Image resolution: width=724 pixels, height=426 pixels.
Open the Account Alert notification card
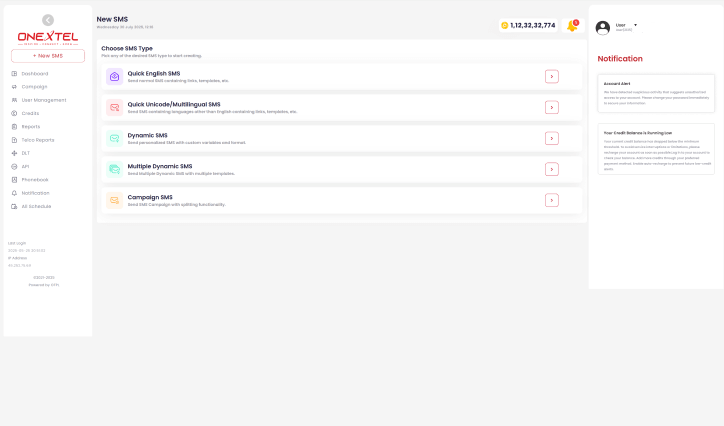[x=656, y=93]
